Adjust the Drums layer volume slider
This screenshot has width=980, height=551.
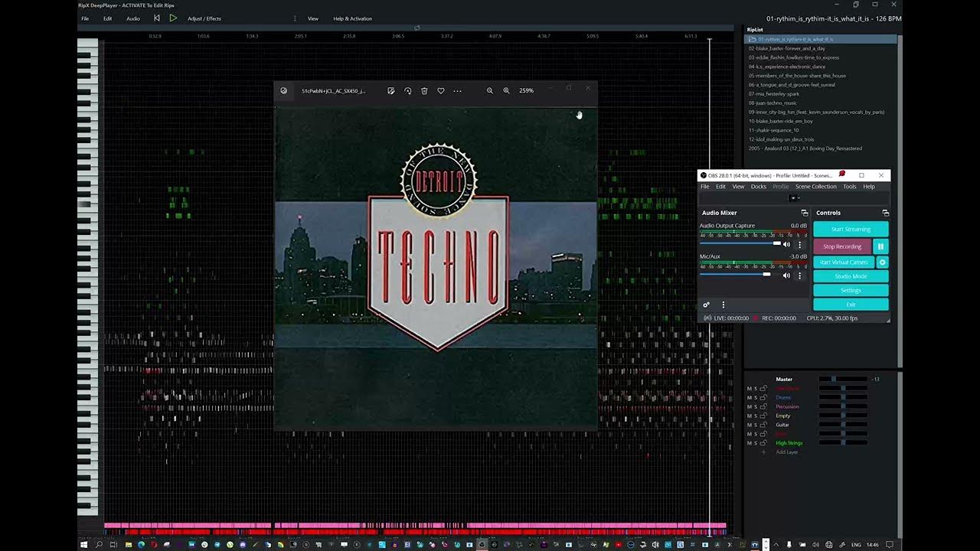pos(843,397)
